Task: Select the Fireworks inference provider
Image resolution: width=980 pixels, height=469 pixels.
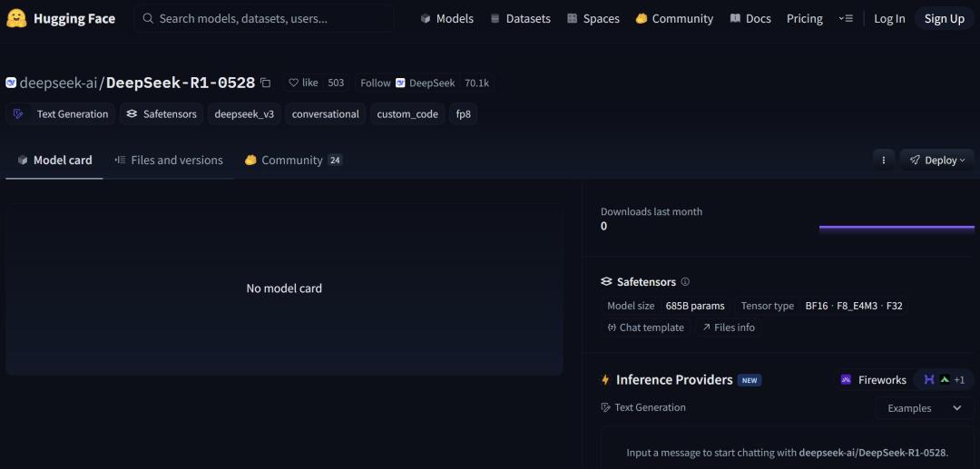Action: point(874,380)
